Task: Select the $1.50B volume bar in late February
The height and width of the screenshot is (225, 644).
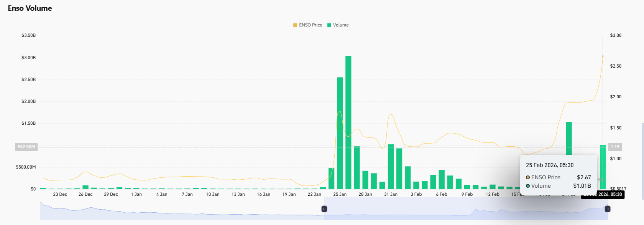Action: tap(569, 138)
